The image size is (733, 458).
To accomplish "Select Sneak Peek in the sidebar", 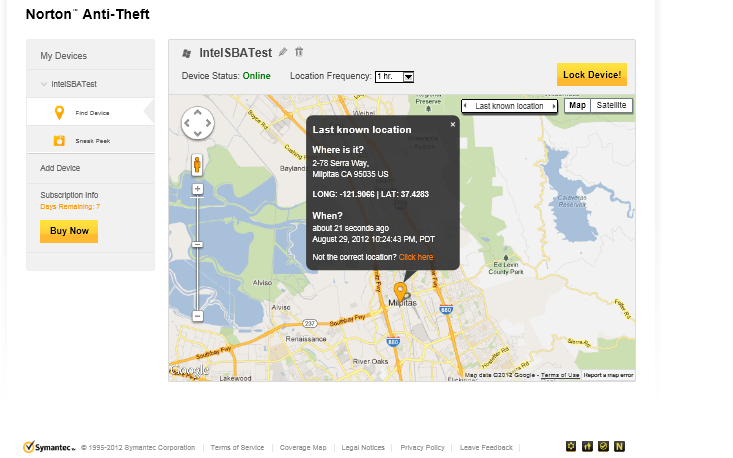I will (x=90, y=140).
